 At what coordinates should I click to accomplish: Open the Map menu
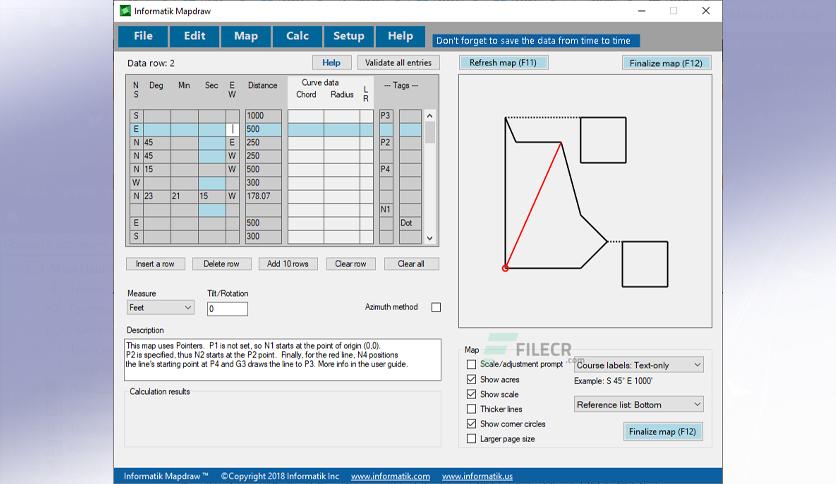(x=246, y=36)
